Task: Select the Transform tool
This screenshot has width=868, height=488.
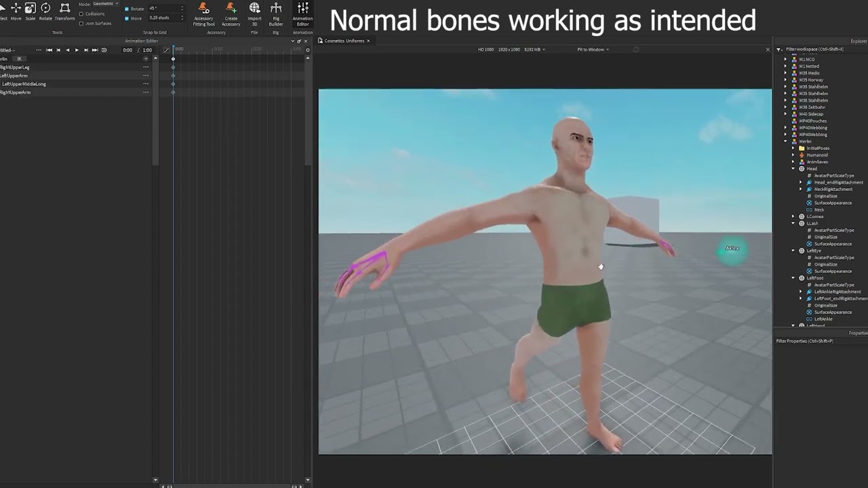Action: (x=64, y=12)
